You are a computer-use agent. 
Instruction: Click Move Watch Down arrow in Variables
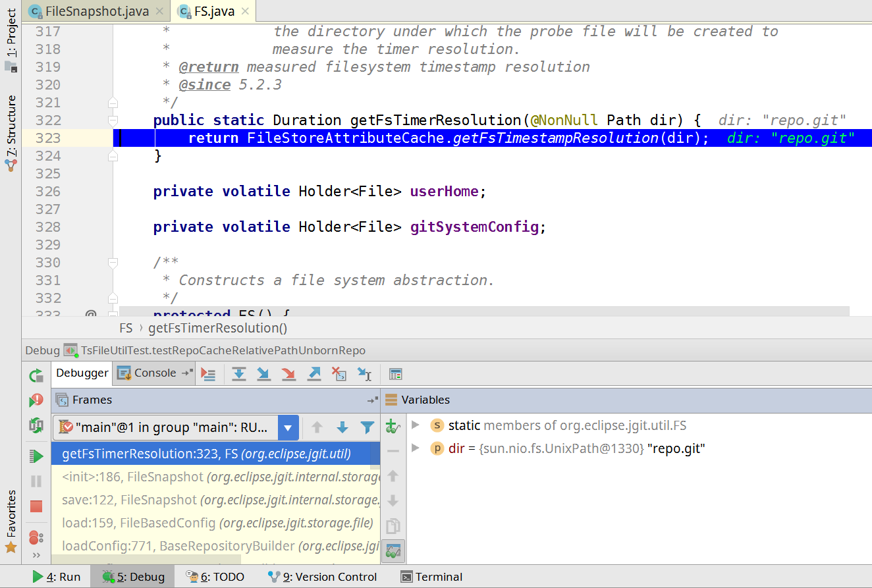(393, 500)
